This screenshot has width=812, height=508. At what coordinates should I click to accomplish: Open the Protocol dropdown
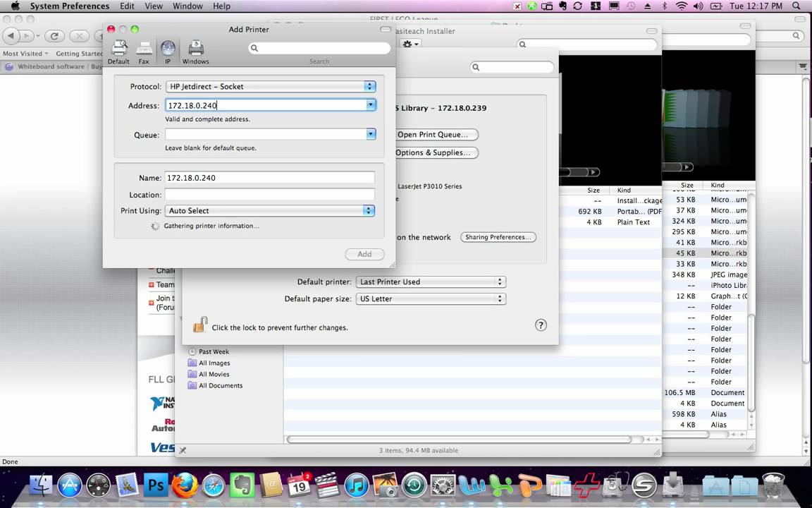click(271, 87)
